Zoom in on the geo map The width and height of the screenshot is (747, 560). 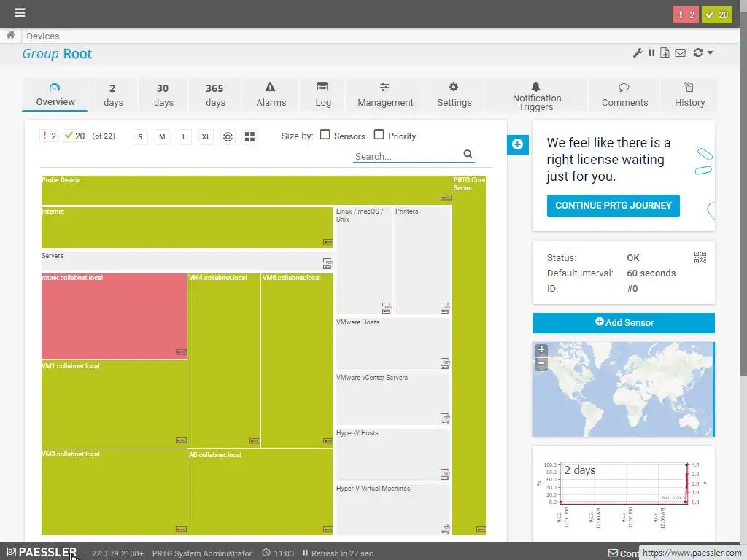click(541, 349)
